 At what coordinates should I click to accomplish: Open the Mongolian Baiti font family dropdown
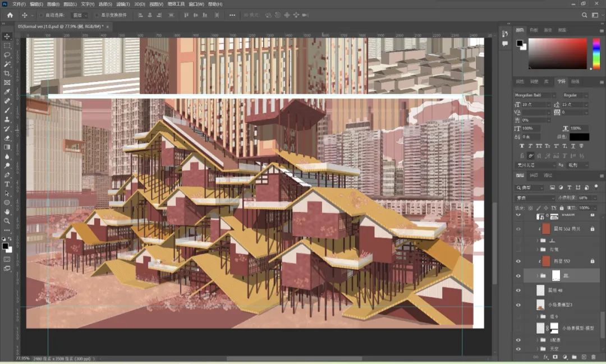(x=554, y=95)
